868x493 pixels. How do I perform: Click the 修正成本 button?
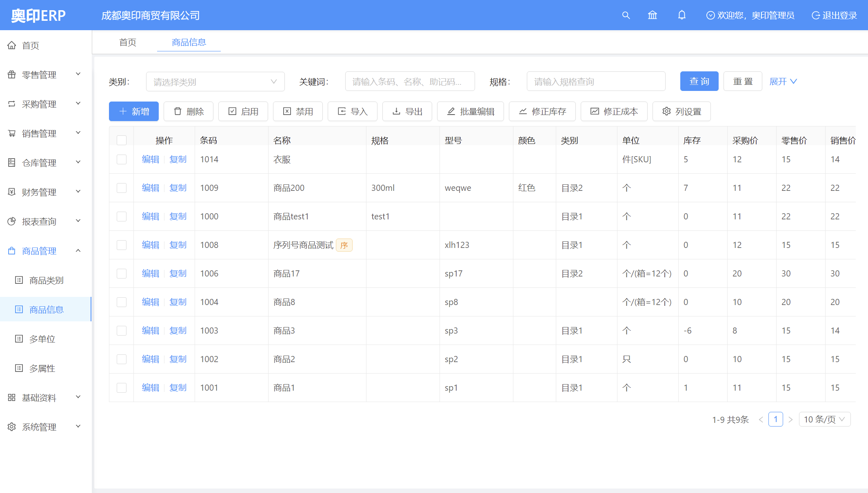click(614, 111)
